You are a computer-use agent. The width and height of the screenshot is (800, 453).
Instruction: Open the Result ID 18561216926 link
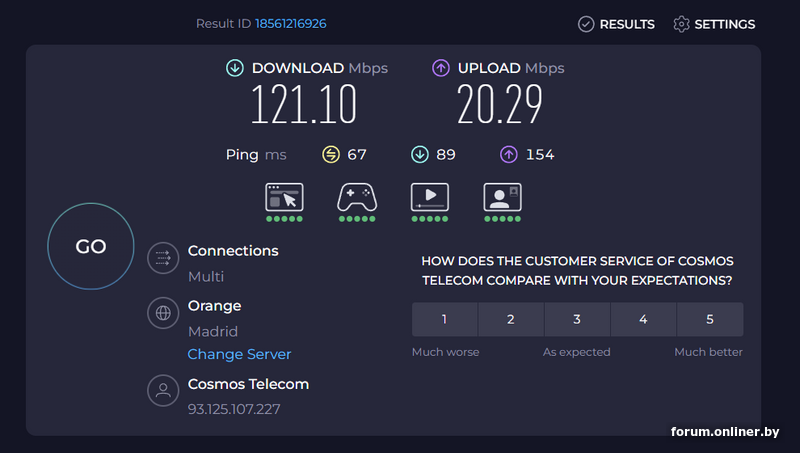click(290, 23)
